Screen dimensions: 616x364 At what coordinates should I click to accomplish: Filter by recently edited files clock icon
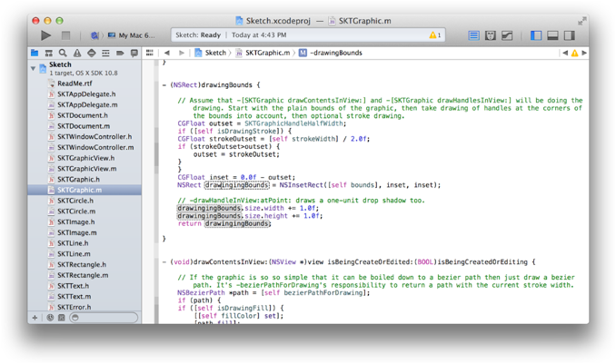pyautogui.click(x=50, y=318)
